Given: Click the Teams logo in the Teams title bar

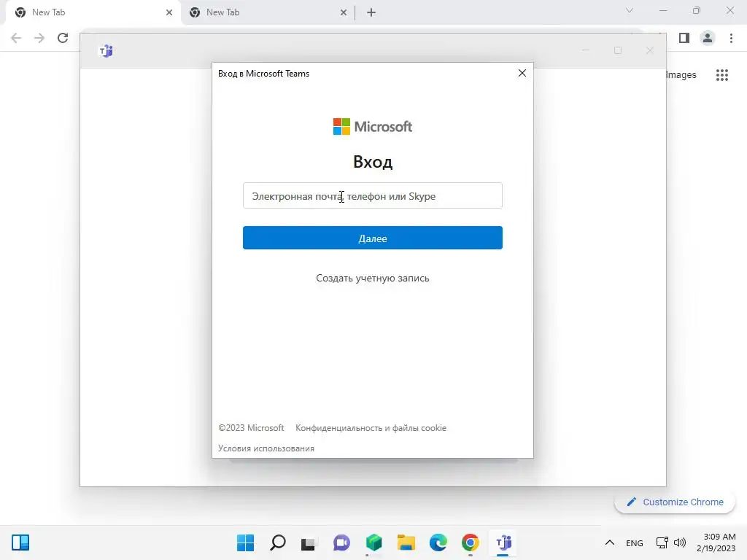Looking at the screenshot, I should click(x=106, y=50).
